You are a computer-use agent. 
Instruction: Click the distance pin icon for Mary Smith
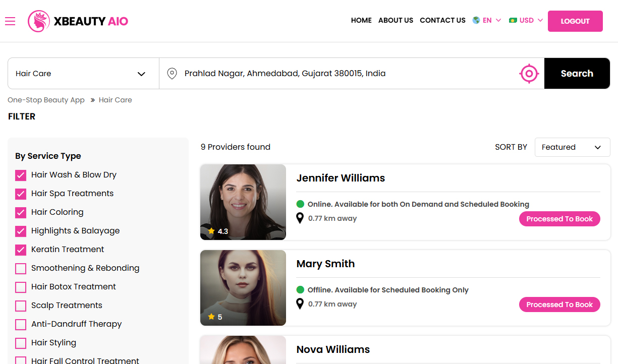click(300, 304)
